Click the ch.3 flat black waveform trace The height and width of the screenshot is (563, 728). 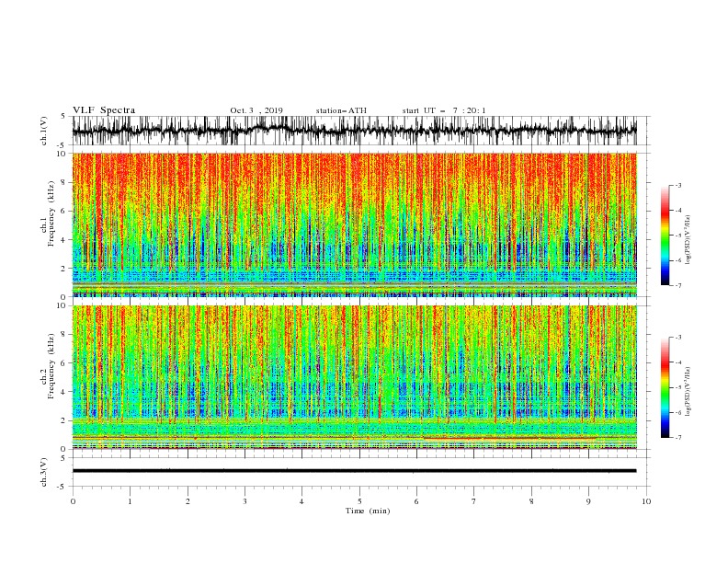pyautogui.click(x=354, y=471)
